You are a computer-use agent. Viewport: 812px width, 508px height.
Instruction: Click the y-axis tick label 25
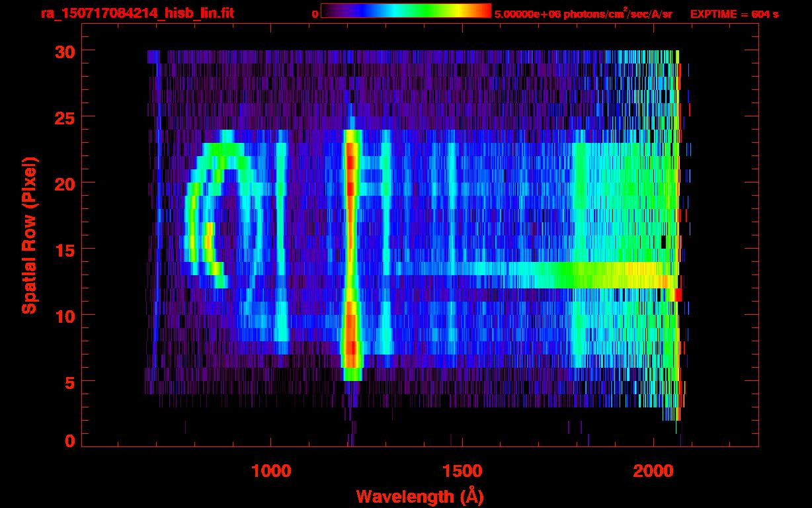tap(64, 117)
